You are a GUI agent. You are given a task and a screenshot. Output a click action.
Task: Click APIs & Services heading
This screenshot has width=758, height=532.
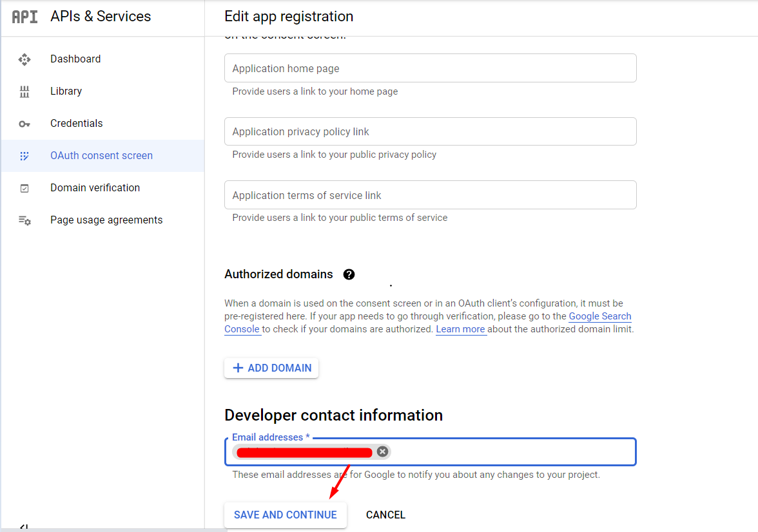(101, 17)
